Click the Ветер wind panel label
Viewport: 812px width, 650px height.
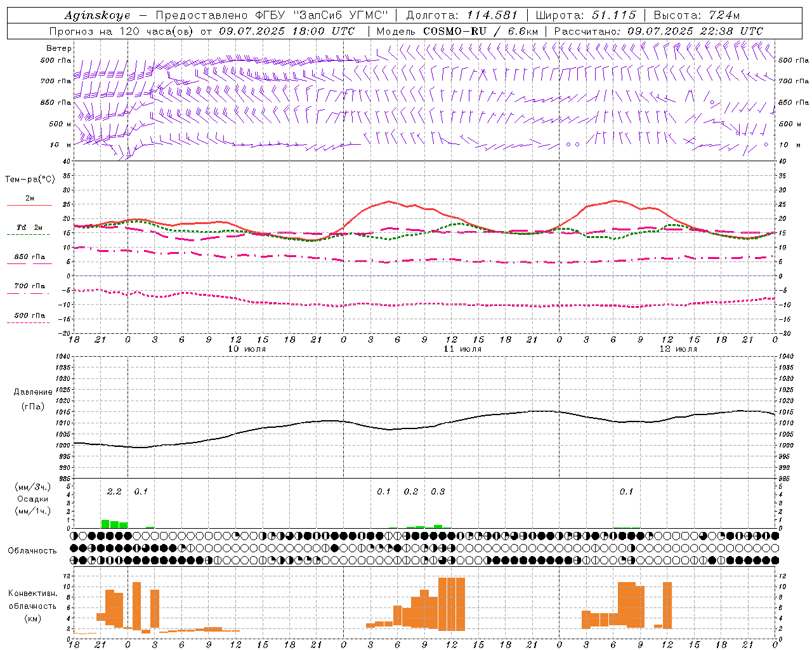[x=59, y=48]
